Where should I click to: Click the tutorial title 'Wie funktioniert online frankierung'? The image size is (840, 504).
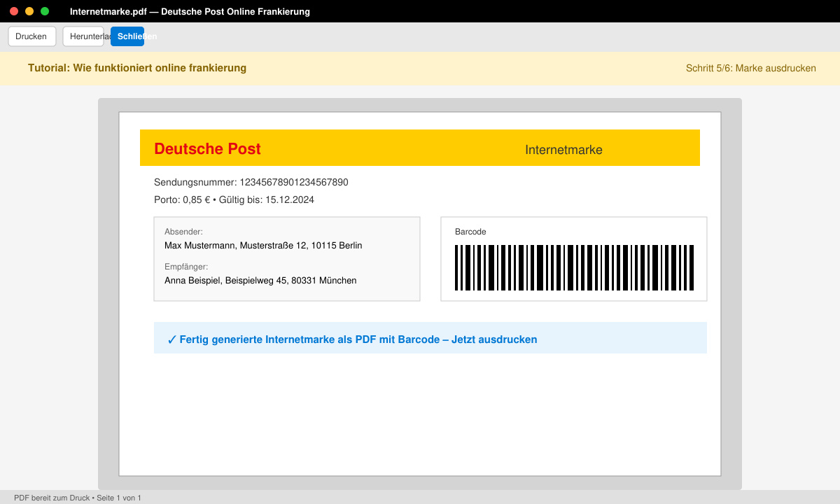pos(137,68)
